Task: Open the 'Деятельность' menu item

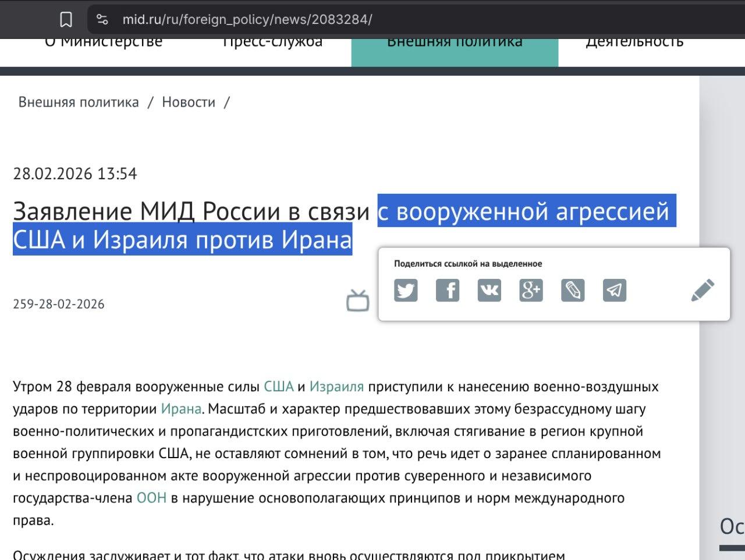Action: pos(634,42)
